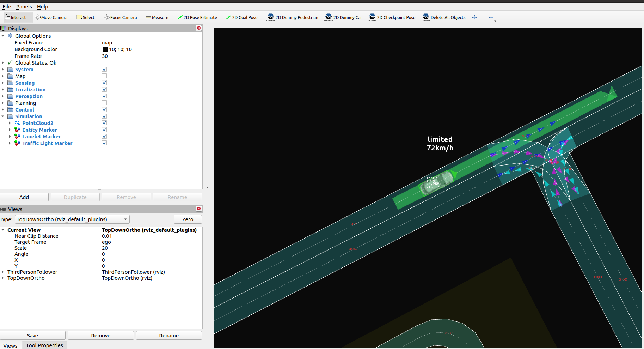This screenshot has height=349, width=644.
Task: Disable the Perception display checkbox
Action: click(104, 96)
